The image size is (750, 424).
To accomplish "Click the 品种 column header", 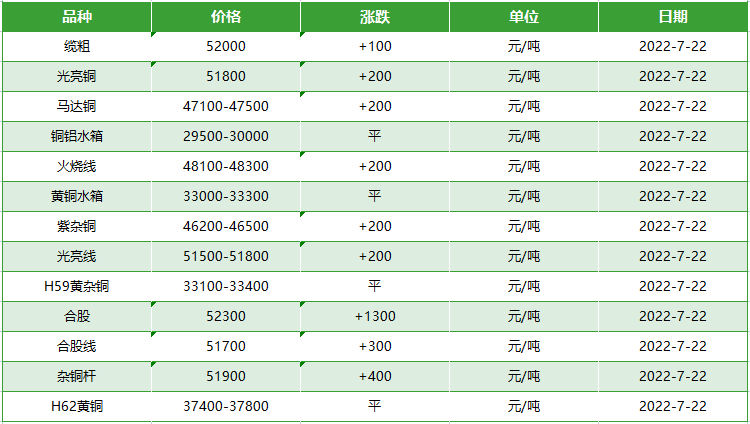I will 77,17.
